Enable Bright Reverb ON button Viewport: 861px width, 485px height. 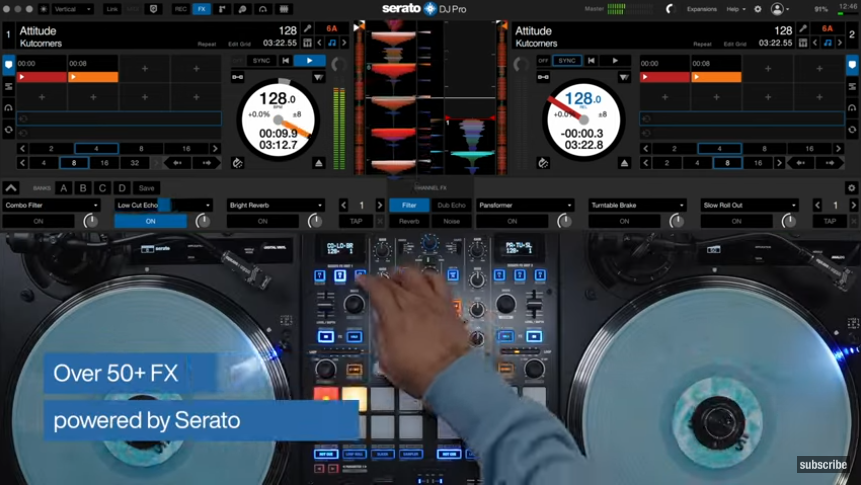click(x=262, y=221)
